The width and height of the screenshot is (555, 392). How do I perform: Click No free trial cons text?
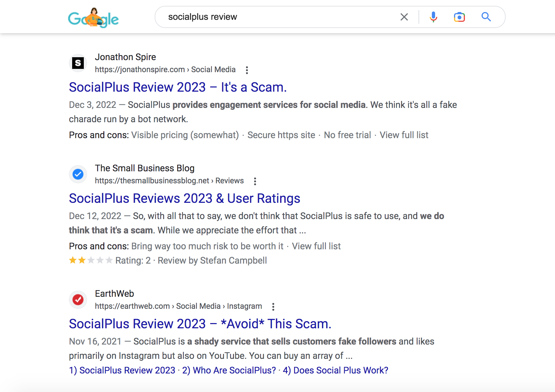(x=347, y=135)
